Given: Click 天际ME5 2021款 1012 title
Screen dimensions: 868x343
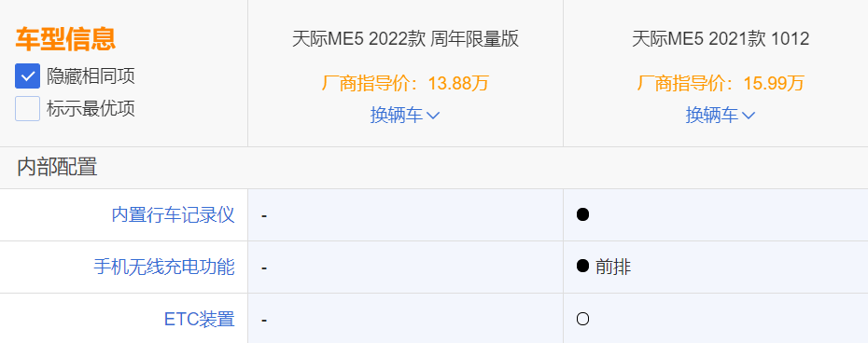Looking at the screenshot, I should [721, 39].
